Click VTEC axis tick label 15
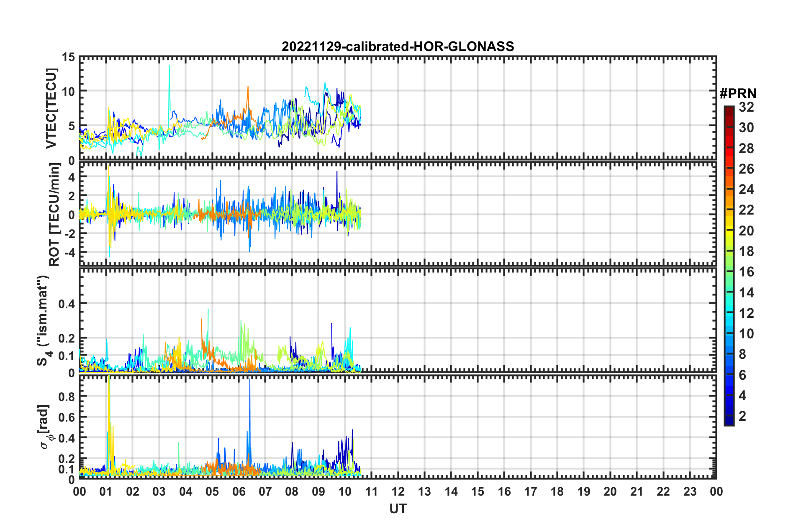The width and height of the screenshot is (796, 532). tap(68, 57)
